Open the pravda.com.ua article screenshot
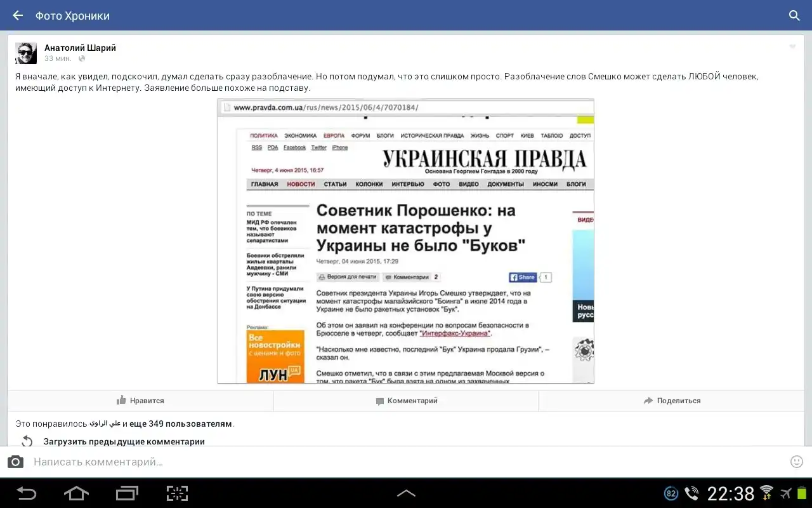The width and height of the screenshot is (812, 508). (405, 241)
